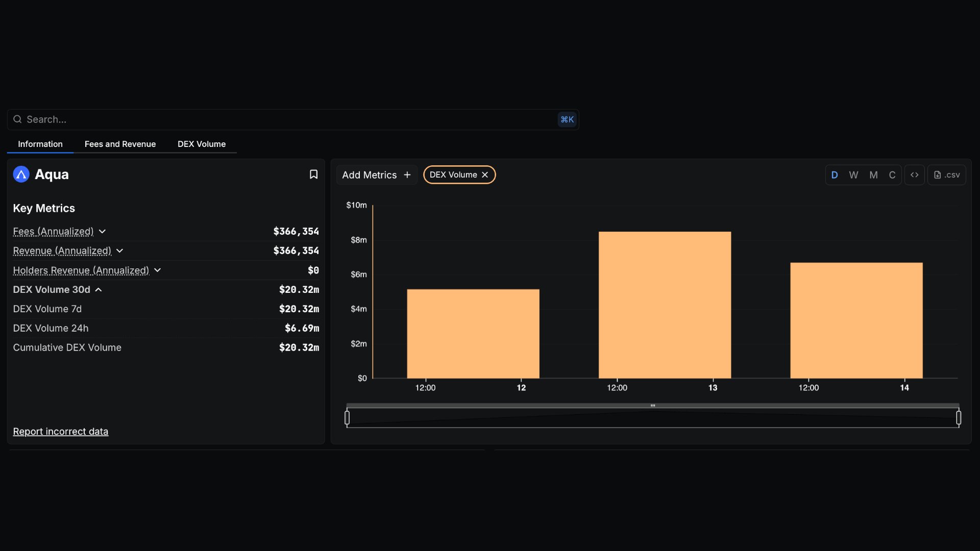This screenshot has width=980, height=551.
Task: Click the ⌘K shortcut badge in search bar
Action: (567, 119)
